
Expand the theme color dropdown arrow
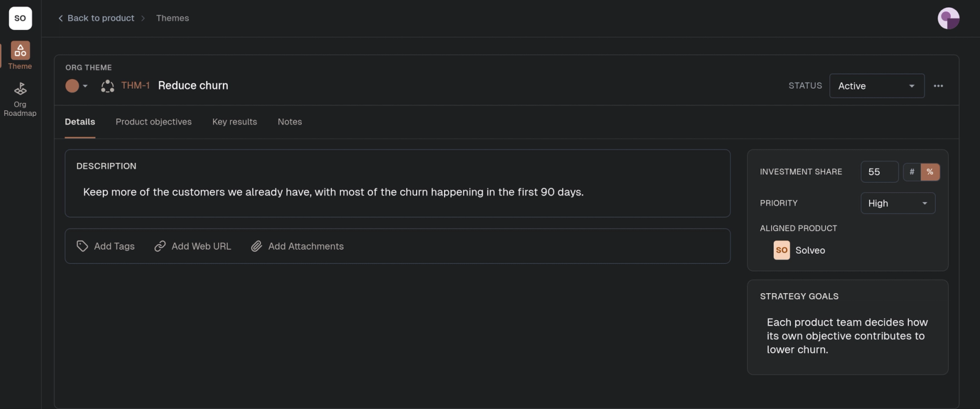tap(85, 86)
